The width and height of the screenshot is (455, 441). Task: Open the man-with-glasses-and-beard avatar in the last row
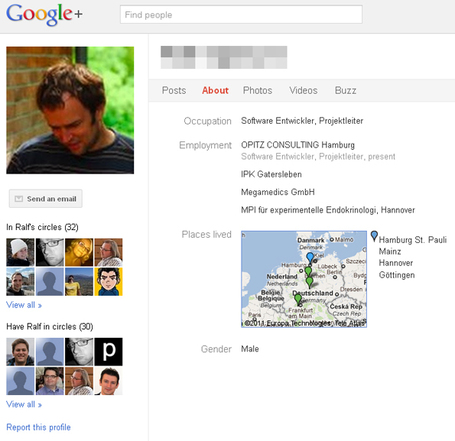pyautogui.click(x=50, y=381)
